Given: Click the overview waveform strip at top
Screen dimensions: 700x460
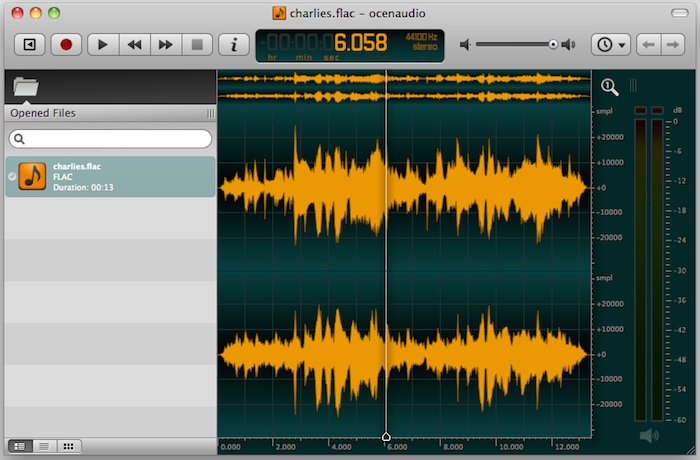Looking at the screenshot, I should pyautogui.click(x=404, y=88).
